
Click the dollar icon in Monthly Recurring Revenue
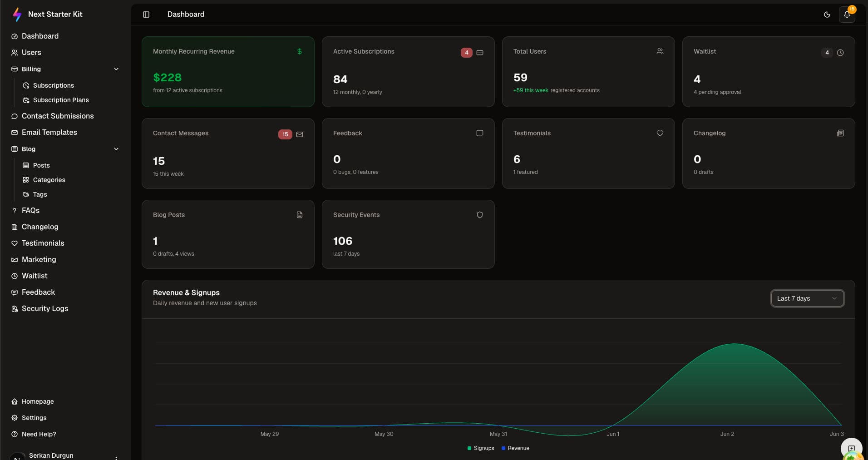pos(300,51)
